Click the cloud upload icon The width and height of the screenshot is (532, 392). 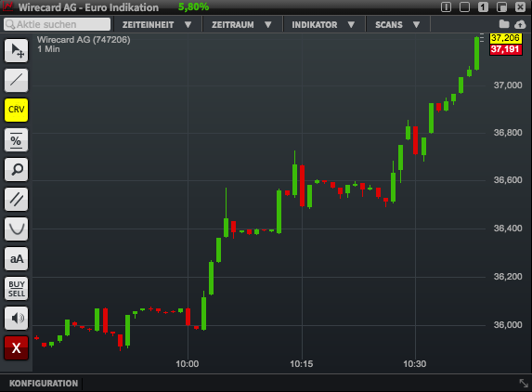click(520, 24)
